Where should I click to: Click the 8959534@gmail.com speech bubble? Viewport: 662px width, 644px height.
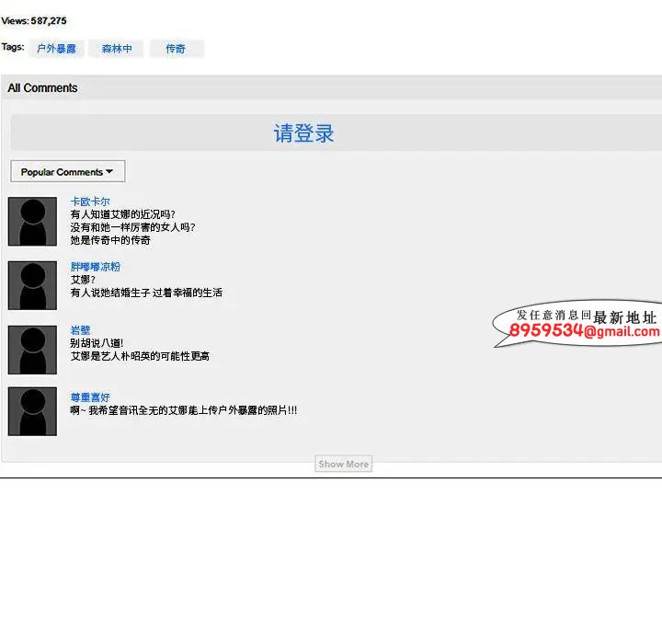[577, 324]
